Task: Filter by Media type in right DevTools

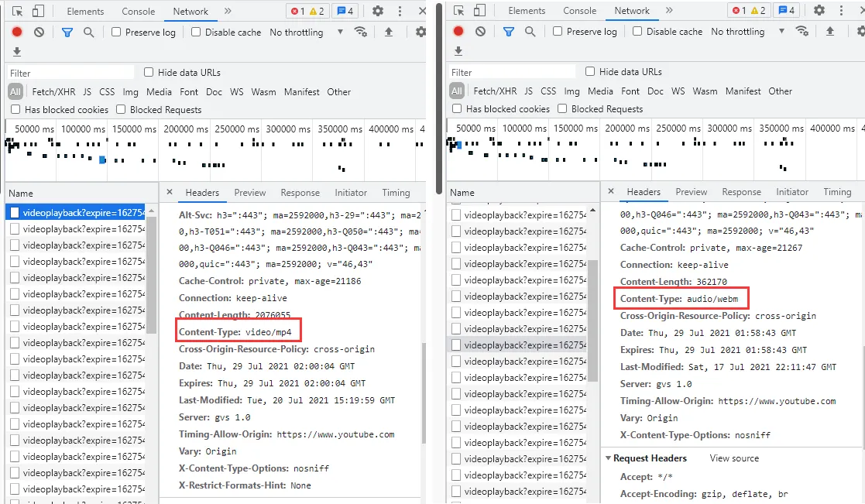Action: 600,91
